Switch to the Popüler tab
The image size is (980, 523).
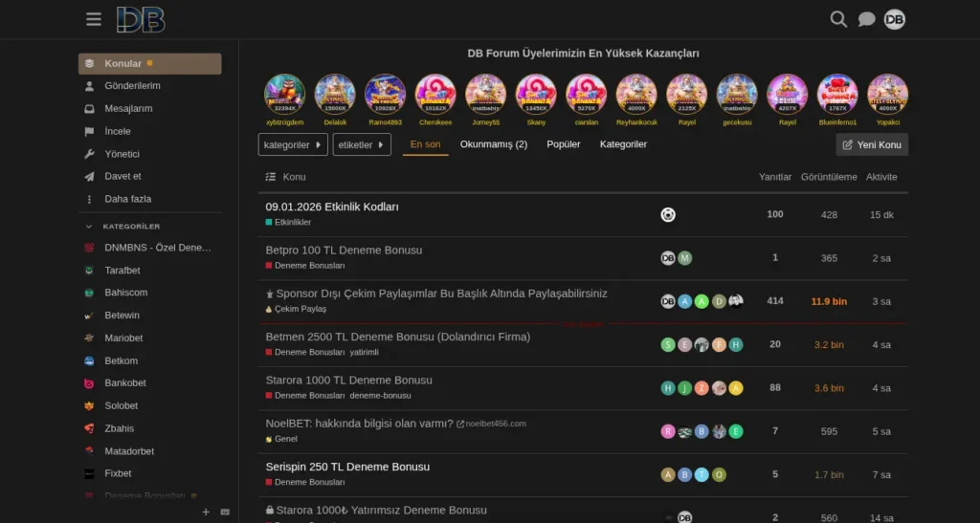[564, 144]
